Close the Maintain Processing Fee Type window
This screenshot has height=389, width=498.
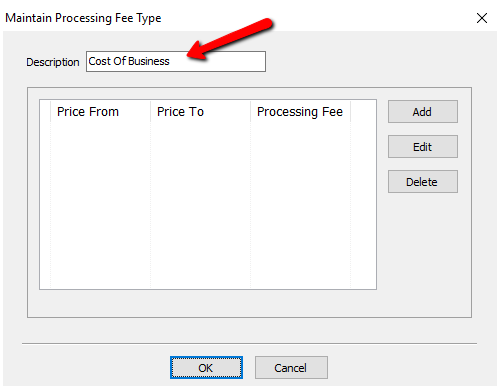coord(482,18)
